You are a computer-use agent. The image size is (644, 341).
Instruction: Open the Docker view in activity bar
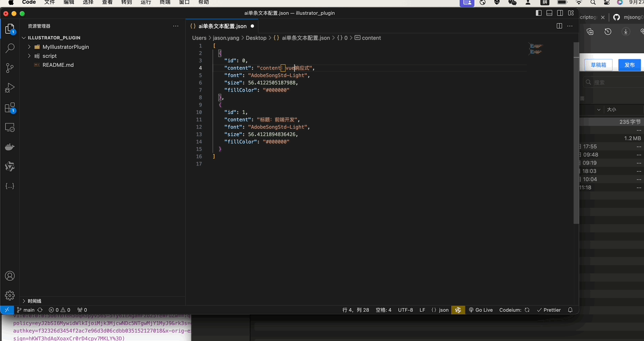[x=10, y=147]
